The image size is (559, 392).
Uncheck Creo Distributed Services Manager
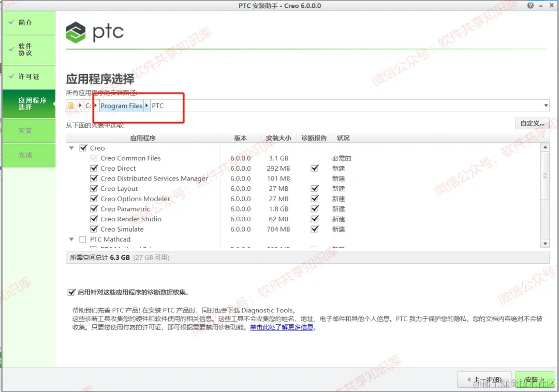94,178
